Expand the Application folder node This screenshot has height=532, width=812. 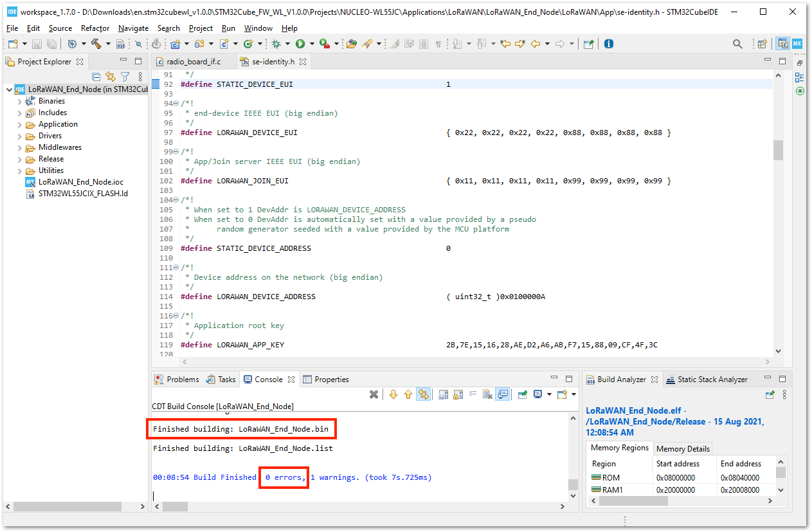(x=19, y=124)
